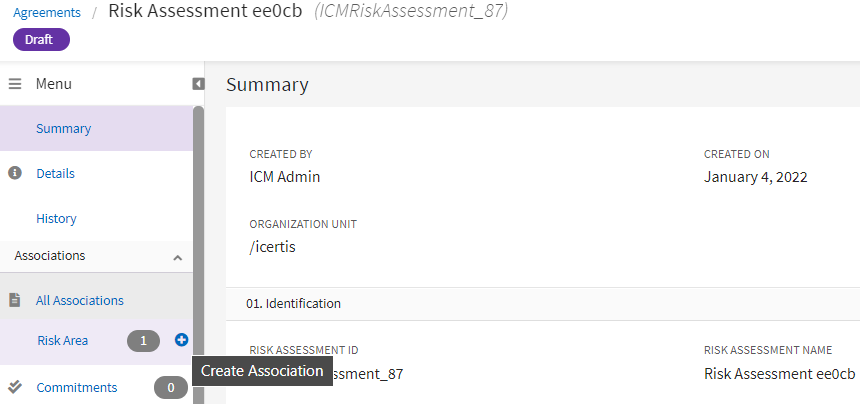
Task: Select History in the sidebar
Action: 56,218
